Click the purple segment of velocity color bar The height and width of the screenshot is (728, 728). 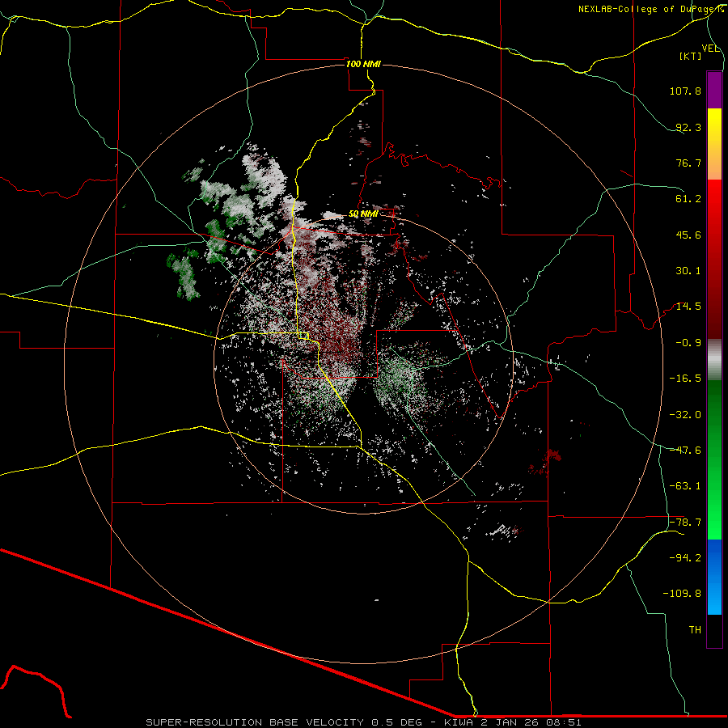pos(714,90)
